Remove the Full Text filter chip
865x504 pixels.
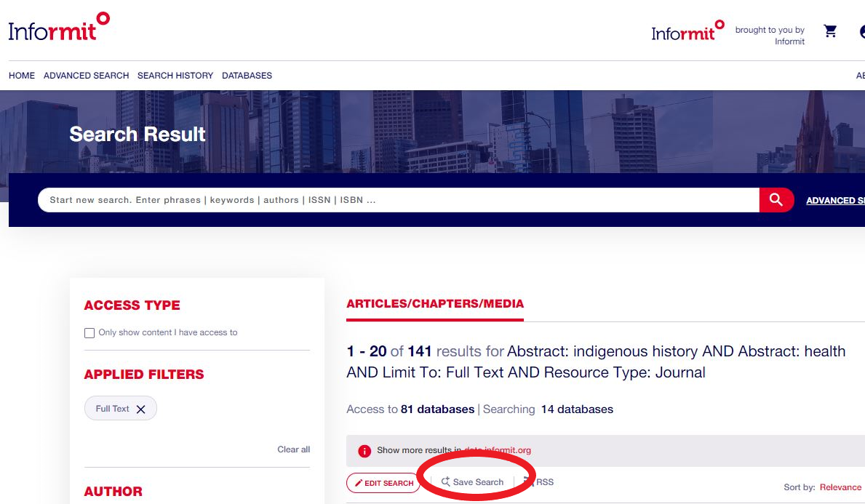[x=140, y=408]
